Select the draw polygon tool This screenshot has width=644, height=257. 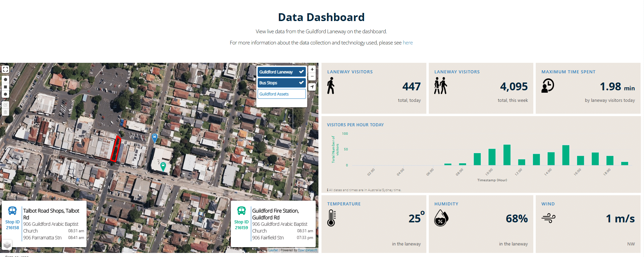[x=5, y=79]
